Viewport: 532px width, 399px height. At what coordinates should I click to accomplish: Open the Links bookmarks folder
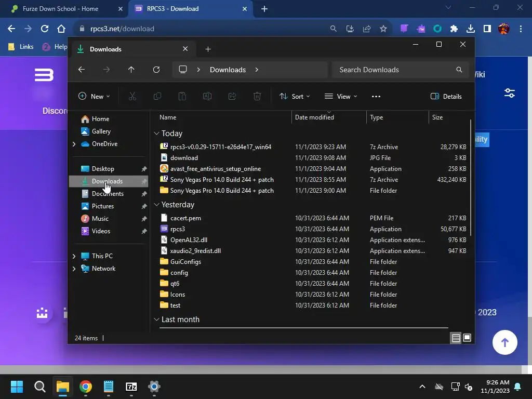pos(21,46)
